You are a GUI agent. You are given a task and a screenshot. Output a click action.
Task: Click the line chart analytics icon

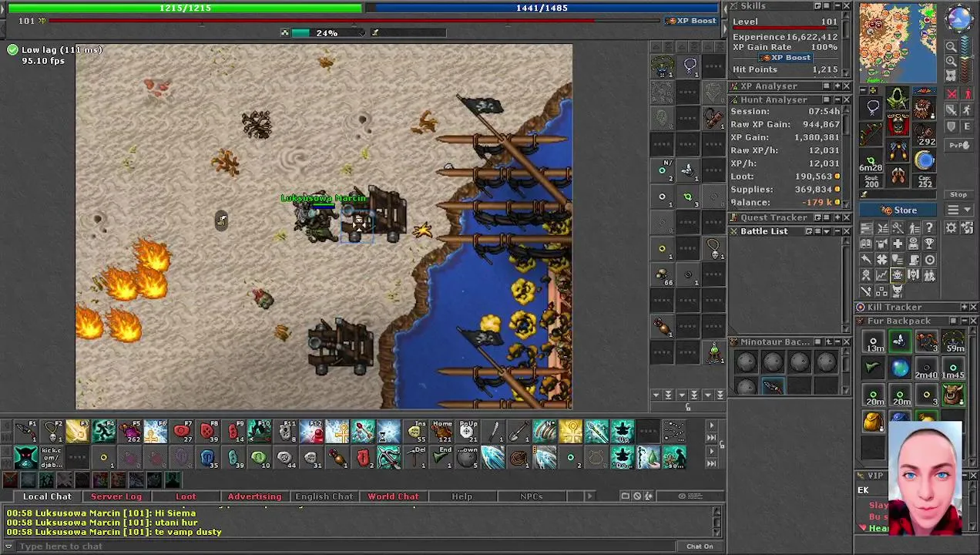881,275
